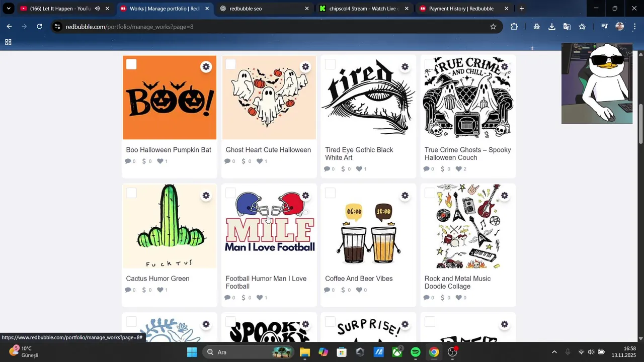The image size is (644, 362).
Task: Open Spotify from taskbar
Action: click(x=416, y=352)
